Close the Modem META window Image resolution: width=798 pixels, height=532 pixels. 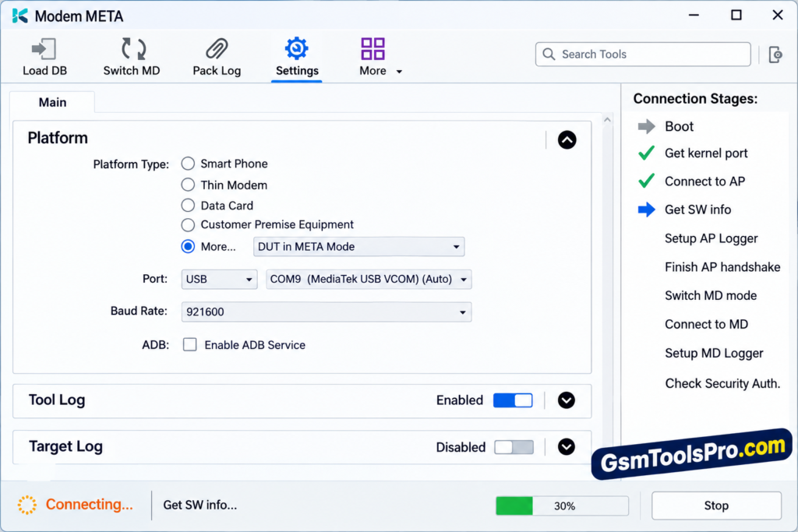(x=778, y=16)
